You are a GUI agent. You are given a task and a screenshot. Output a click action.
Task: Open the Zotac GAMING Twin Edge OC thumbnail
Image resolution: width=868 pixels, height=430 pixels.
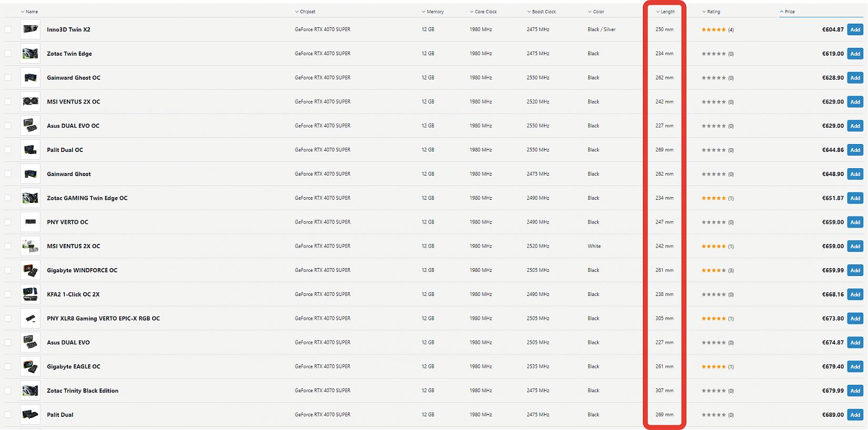31,198
